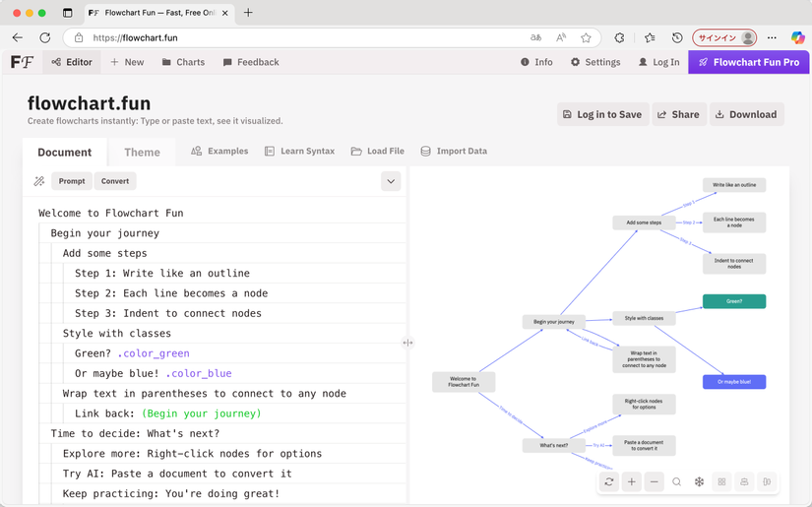Select the 'Indent to connect nodes' graph node

click(x=734, y=264)
